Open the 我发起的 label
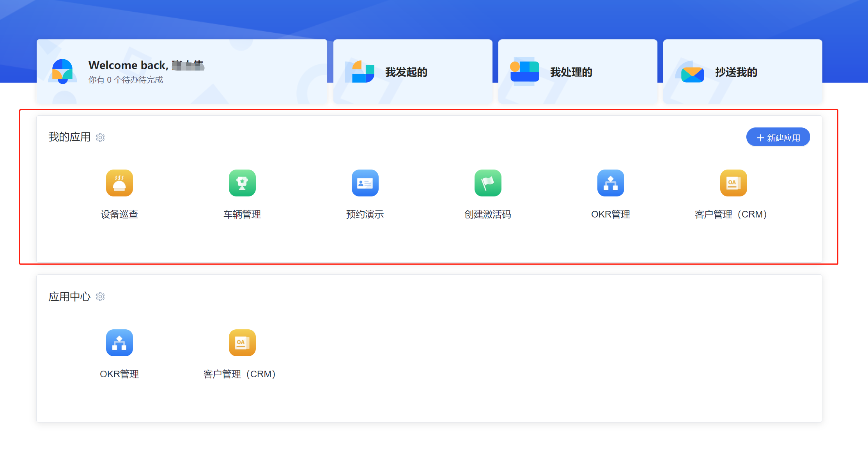868x449 pixels. click(x=406, y=72)
